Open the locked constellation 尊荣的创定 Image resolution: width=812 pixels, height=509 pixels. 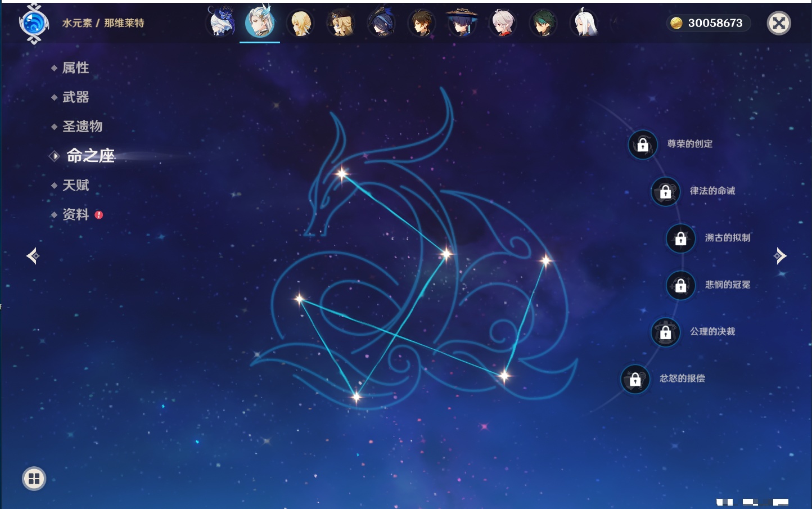pyautogui.click(x=643, y=145)
